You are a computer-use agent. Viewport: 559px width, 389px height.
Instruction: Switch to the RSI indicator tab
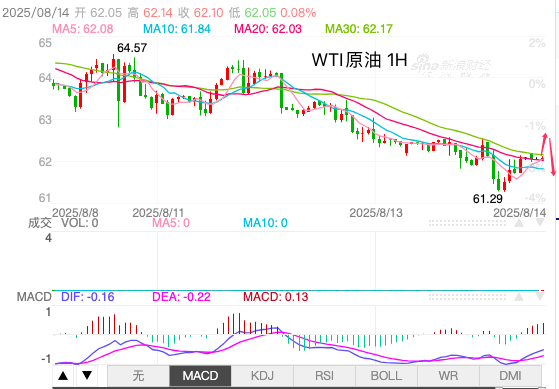click(x=324, y=376)
